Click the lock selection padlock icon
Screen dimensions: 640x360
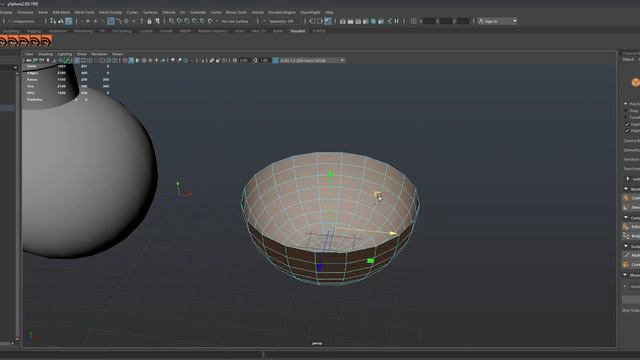tap(149, 21)
